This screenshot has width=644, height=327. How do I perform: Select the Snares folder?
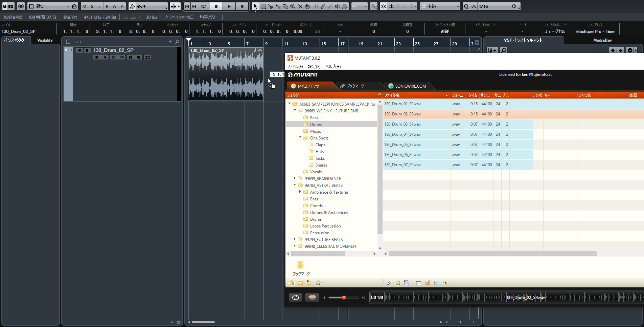click(321, 165)
